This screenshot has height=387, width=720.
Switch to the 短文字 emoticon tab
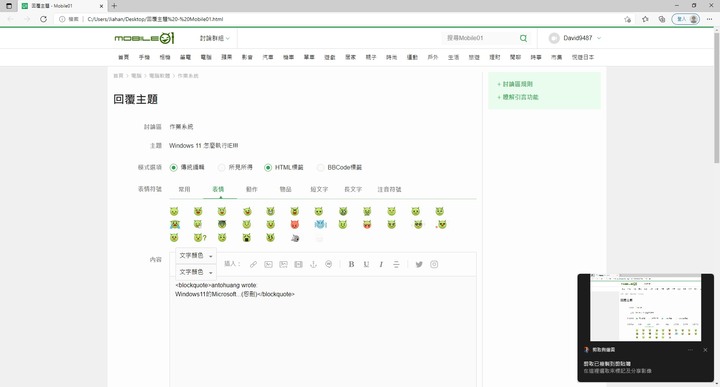point(319,189)
